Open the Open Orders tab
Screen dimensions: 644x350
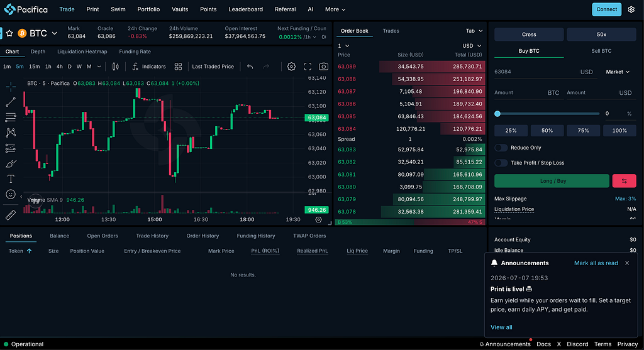[x=103, y=236]
